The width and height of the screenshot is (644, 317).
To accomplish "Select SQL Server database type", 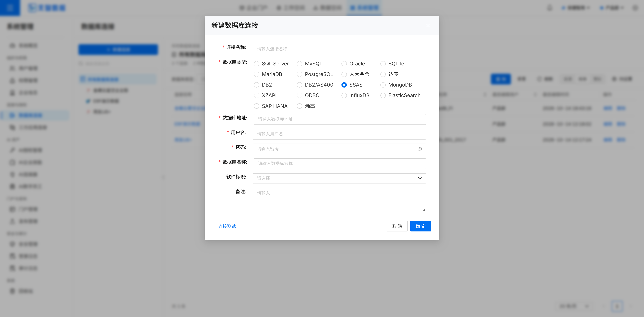I will click(x=256, y=64).
